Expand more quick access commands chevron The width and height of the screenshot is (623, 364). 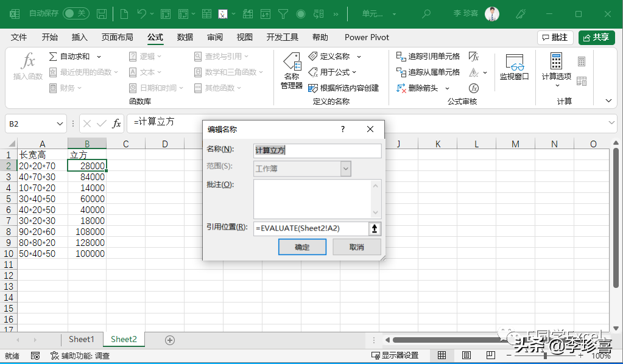point(336,14)
